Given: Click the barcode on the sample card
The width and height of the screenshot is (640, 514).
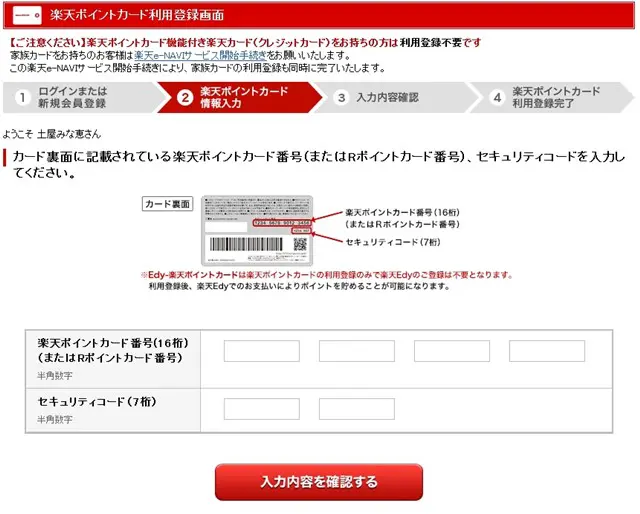Looking at the screenshot, I should coord(246,244).
